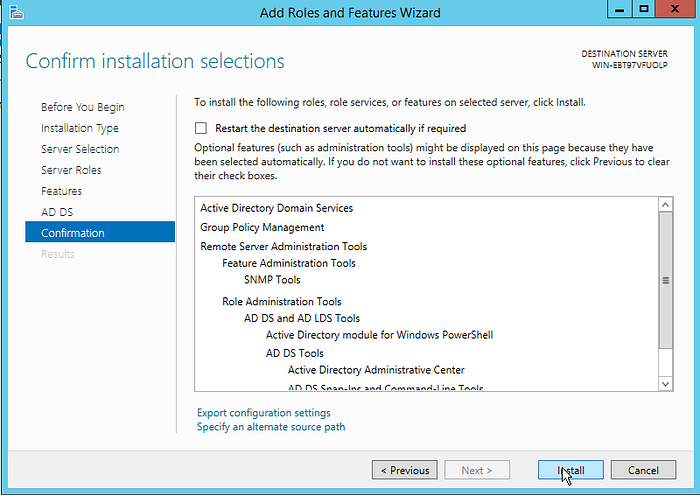This screenshot has width=700, height=495.
Task: Click the selections list scrollbar thumb
Action: tap(666, 281)
